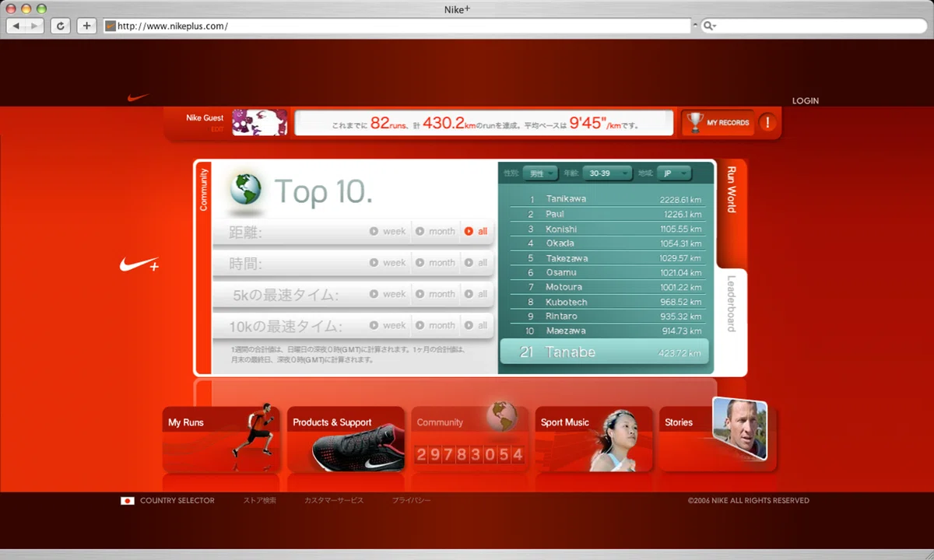Screen dimensions: 934x560
Task: Select week for 10kの最速タイム row
Action: click(x=388, y=325)
